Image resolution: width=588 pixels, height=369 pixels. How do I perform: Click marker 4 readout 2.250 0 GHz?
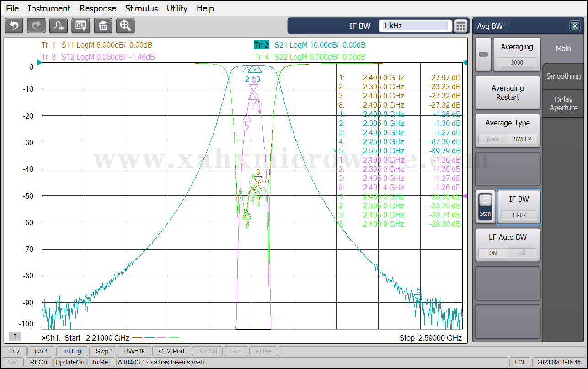point(383,141)
